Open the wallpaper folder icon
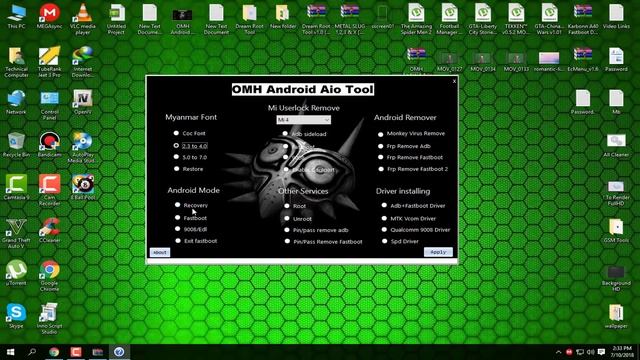 616,316
